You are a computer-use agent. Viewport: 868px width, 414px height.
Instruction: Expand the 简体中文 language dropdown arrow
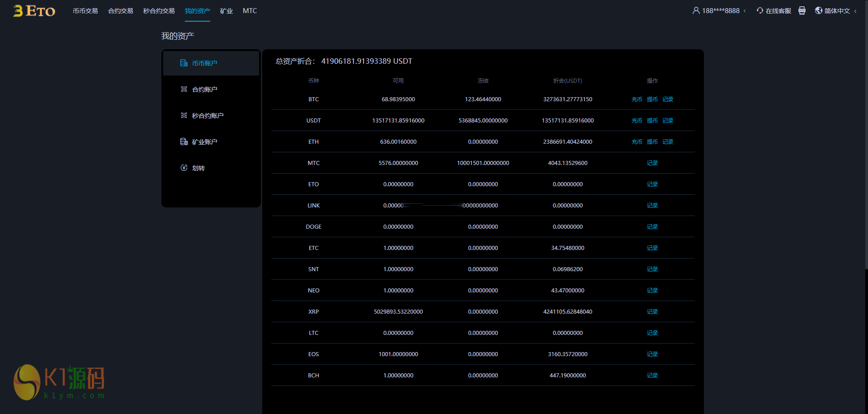coord(855,11)
